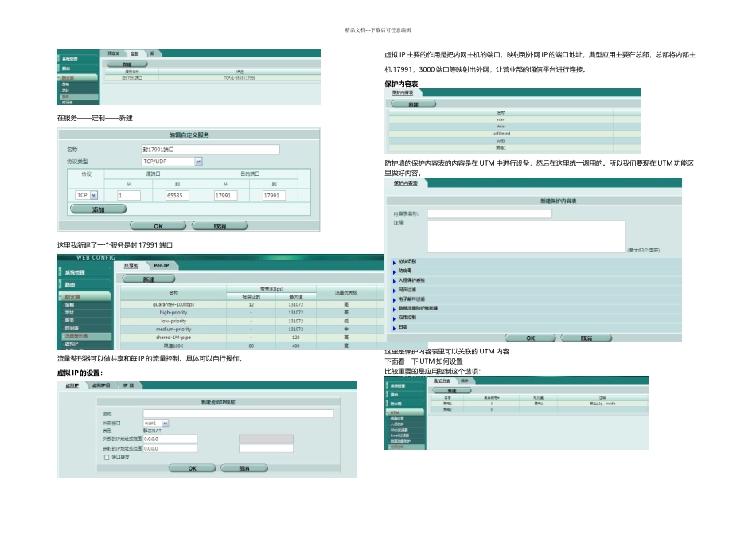Click 添加 button in custom service editor
The width and height of the screenshot is (756, 535).
pos(99,209)
